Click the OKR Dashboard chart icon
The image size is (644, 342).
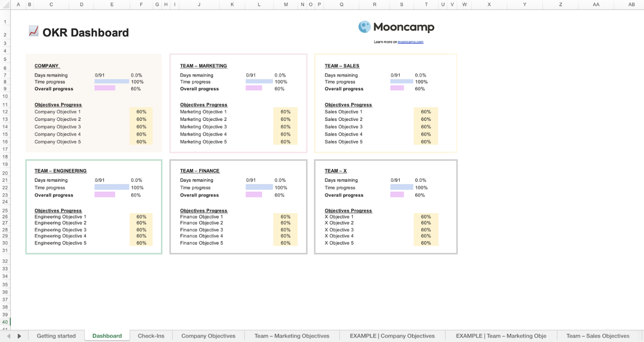click(34, 31)
